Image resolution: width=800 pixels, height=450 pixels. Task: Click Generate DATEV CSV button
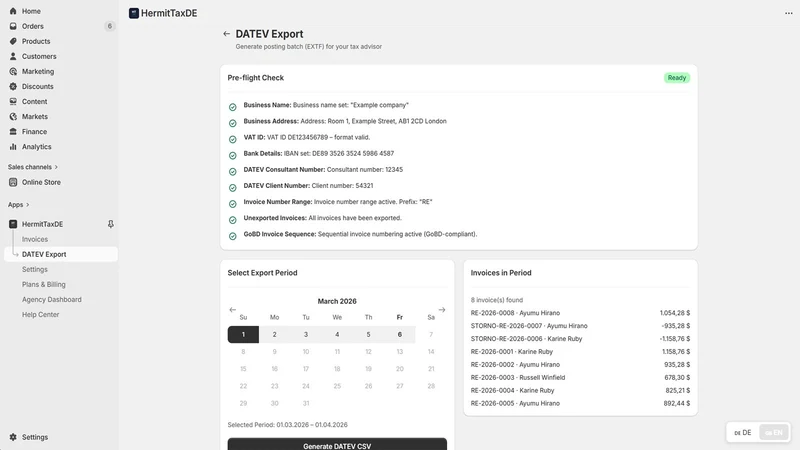coord(337,444)
